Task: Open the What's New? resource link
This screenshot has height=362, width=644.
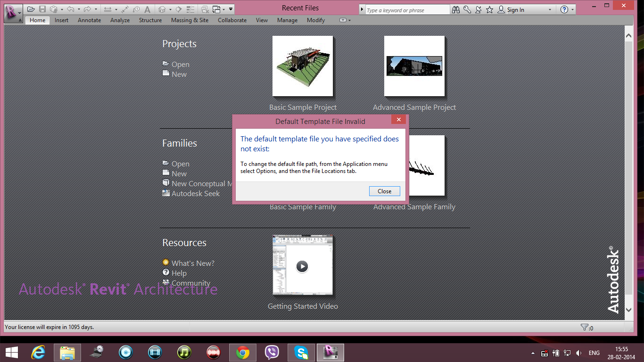Action: 193,263
